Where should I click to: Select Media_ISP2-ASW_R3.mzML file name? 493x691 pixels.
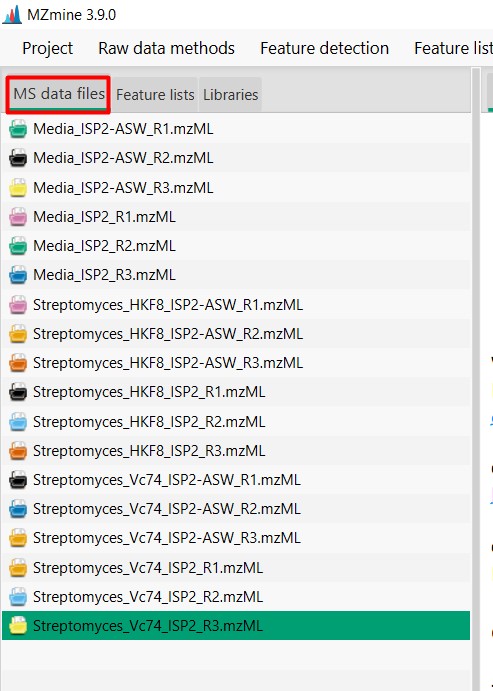tap(123, 188)
